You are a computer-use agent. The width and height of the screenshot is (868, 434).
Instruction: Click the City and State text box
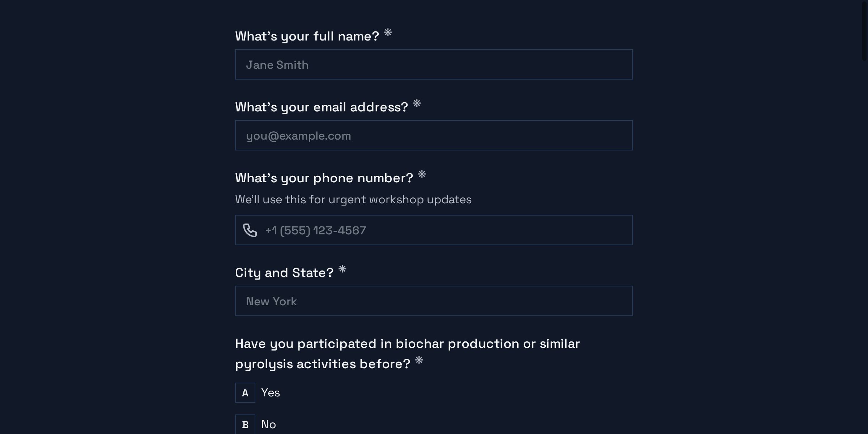(434, 301)
